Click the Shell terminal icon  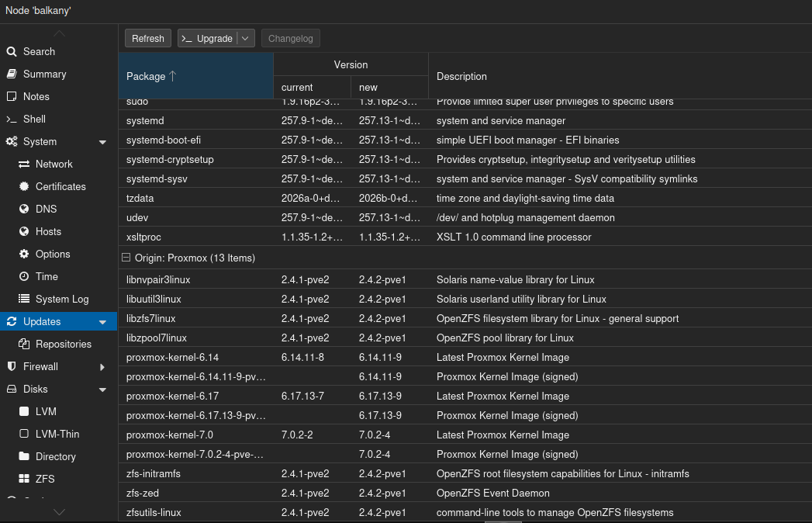pyautogui.click(x=12, y=119)
